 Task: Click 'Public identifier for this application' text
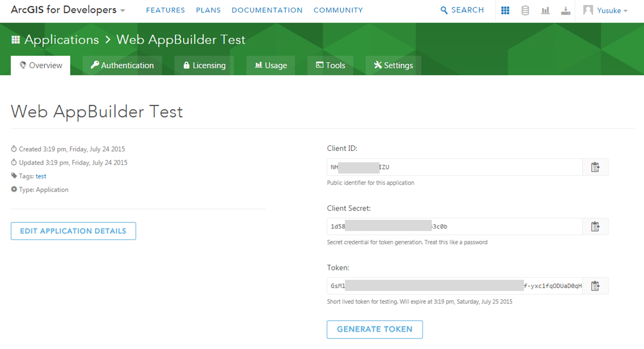pos(370,183)
